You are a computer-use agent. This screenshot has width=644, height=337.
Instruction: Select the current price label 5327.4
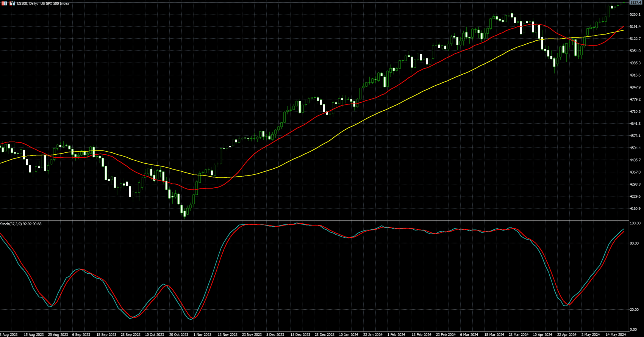[635, 3]
